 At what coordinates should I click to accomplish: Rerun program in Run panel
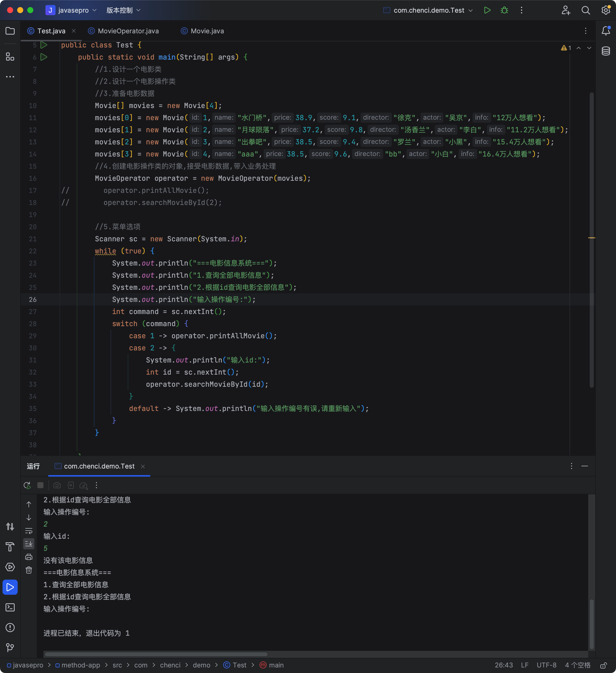click(x=27, y=485)
